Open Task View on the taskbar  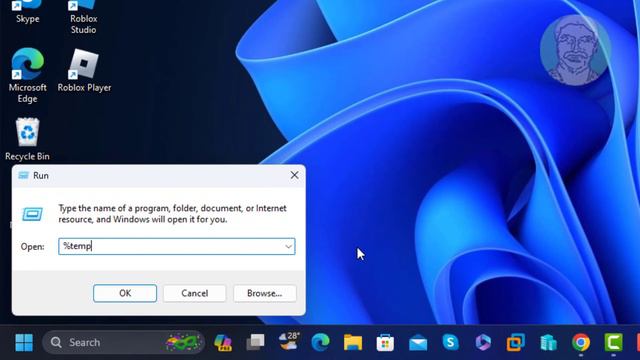coord(256,342)
